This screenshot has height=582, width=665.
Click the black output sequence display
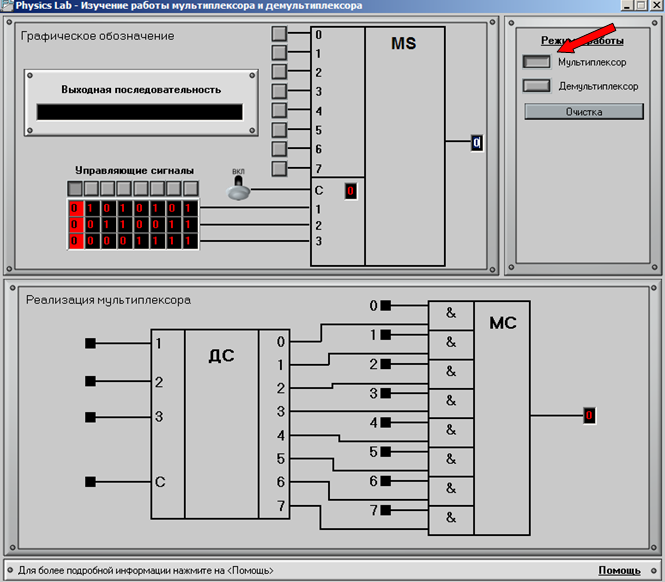pos(140,112)
